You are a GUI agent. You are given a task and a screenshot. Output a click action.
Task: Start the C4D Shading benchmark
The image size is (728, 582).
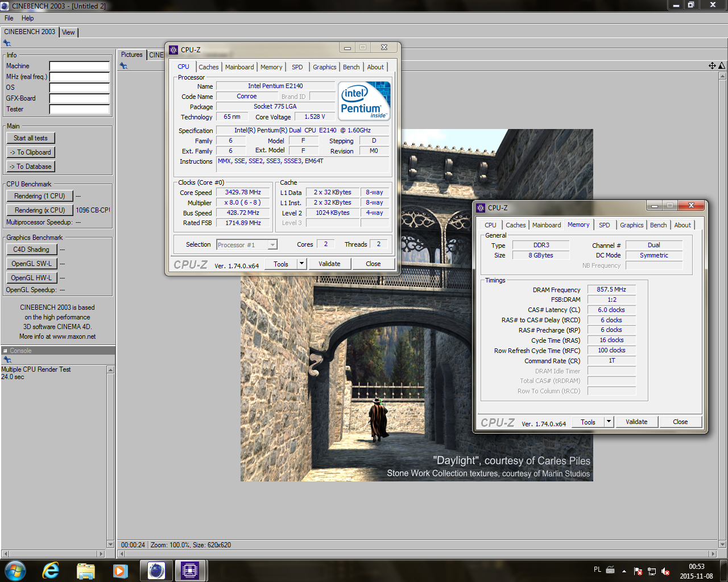point(32,250)
